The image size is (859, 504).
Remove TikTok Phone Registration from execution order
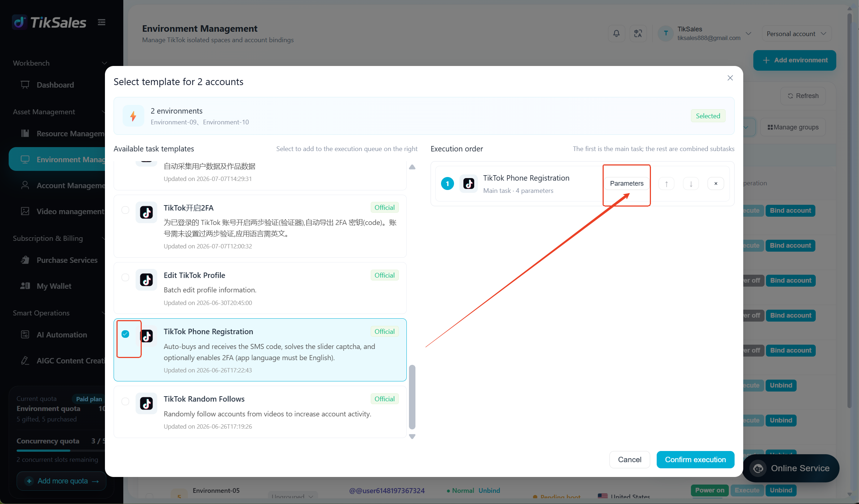click(716, 184)
